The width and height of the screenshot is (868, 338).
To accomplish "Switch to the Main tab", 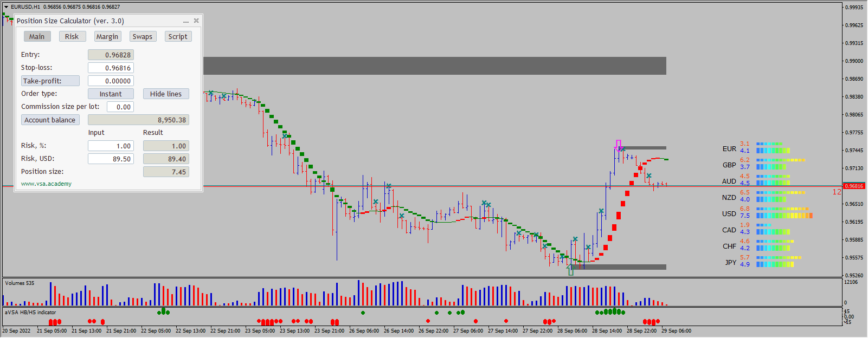I will pyautogui.click(x=37, y=36).
